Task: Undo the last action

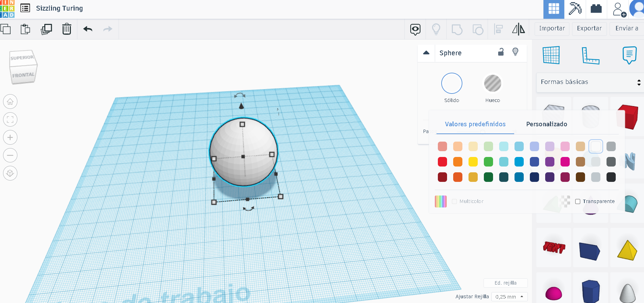Action: click(88, 29)
